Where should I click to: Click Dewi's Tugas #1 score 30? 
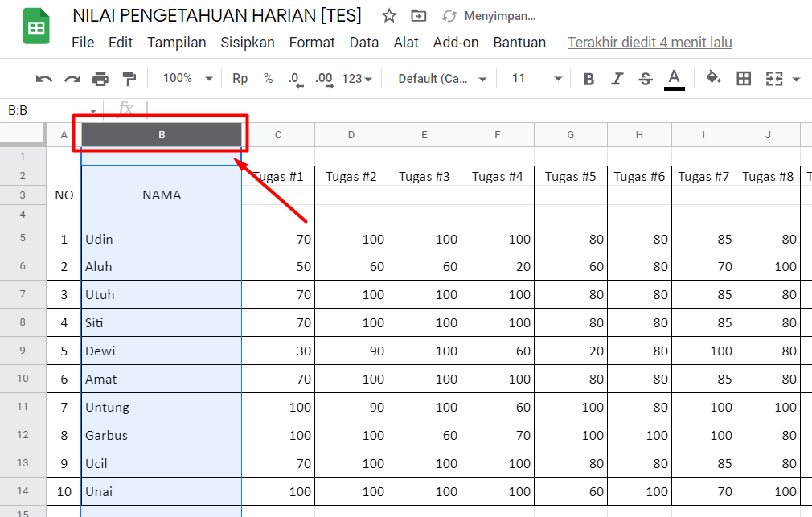[278, 351]
